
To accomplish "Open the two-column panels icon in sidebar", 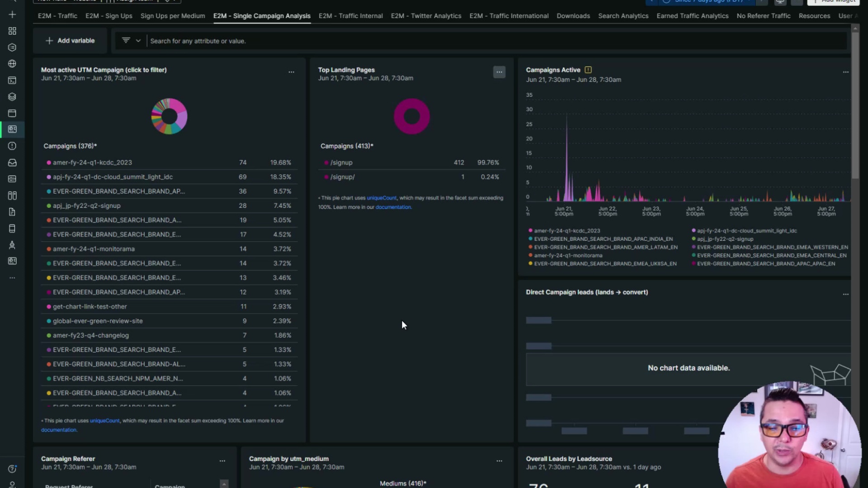I will [12, 196].
